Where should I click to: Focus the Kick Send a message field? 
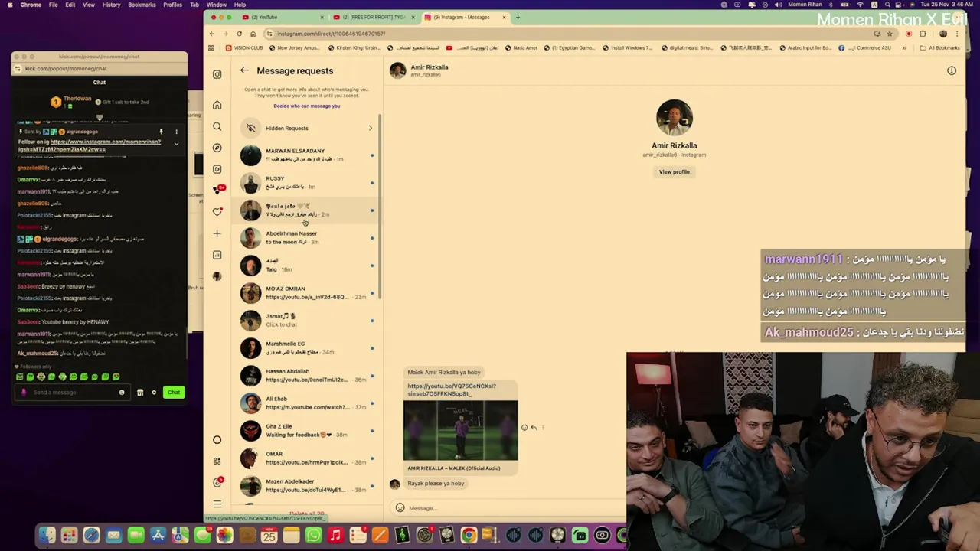(74, 393)
